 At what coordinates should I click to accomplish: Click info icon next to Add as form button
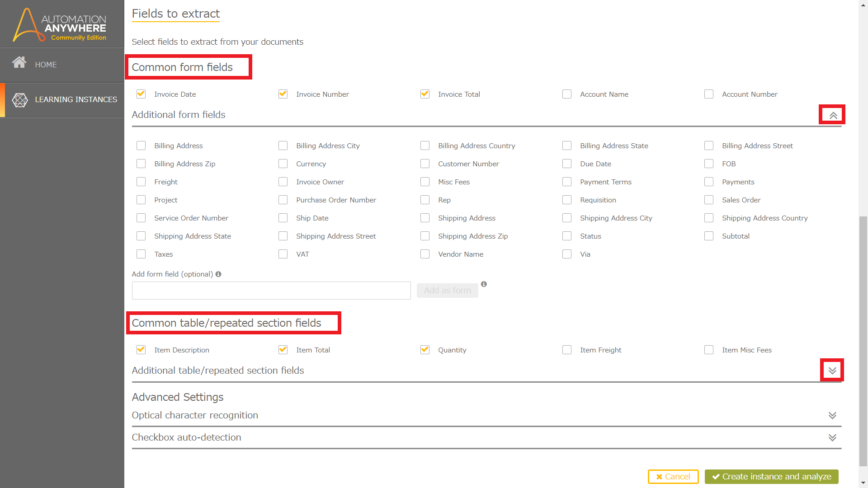coord(484,284)
